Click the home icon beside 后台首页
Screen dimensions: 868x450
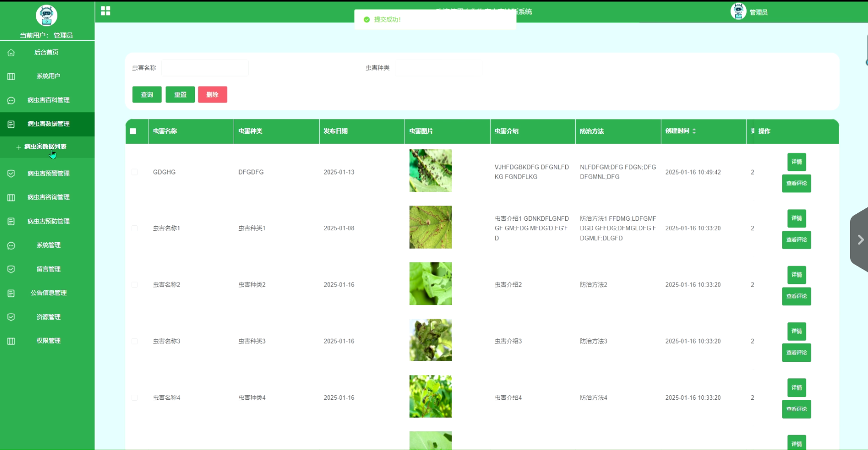(x=11, y=52)
